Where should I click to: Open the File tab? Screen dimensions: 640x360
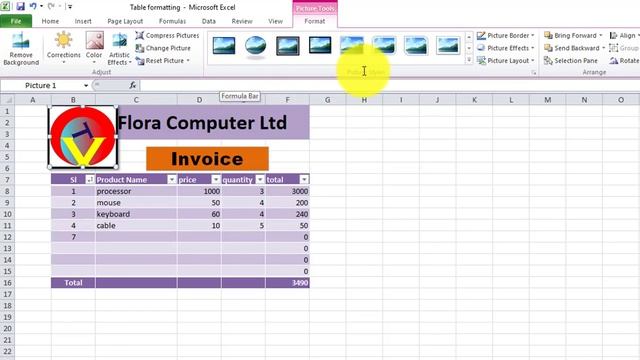[16, 21]
